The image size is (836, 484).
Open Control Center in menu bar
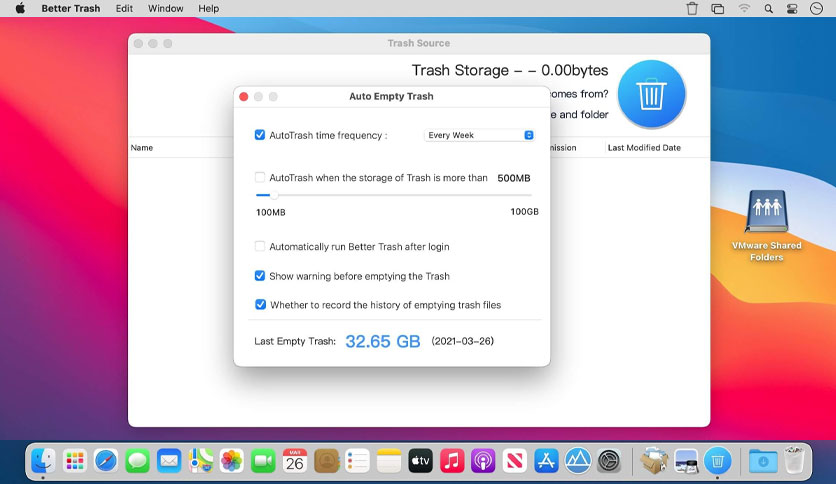pyautogui.click(x=792, y=9)
